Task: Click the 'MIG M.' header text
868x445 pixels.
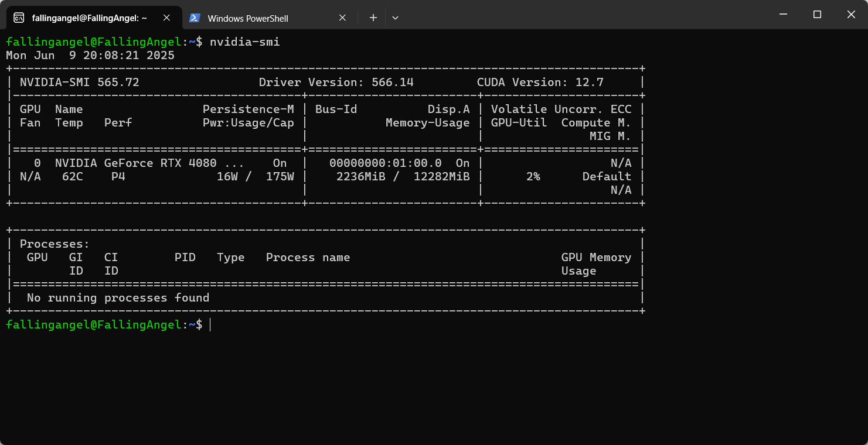Action: point(611,136)
